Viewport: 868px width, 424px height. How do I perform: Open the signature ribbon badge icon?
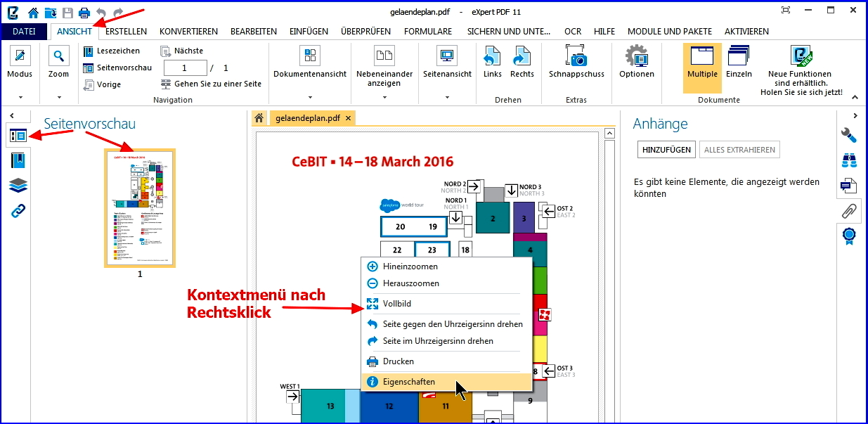(x=849, y=236)
